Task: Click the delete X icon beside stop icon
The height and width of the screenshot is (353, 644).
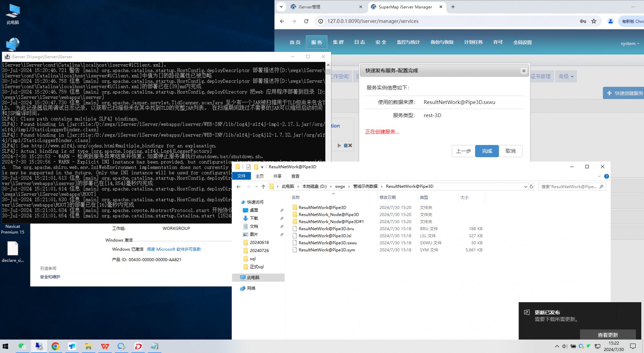Action: pos(350,145)
